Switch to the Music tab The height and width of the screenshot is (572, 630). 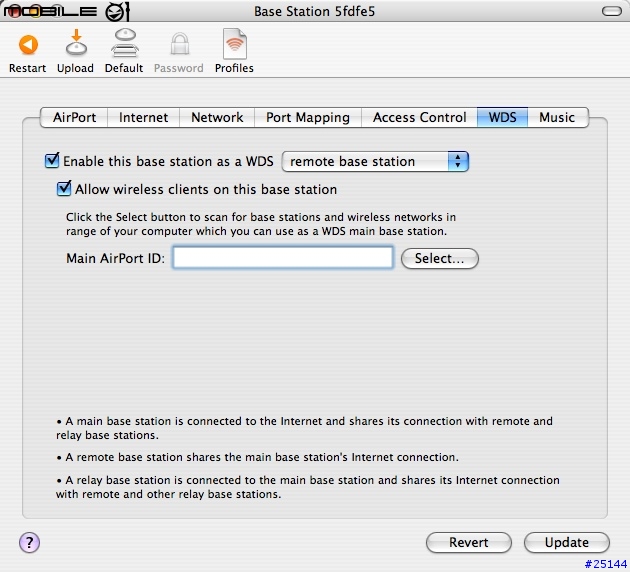click(x=557, y=117)
